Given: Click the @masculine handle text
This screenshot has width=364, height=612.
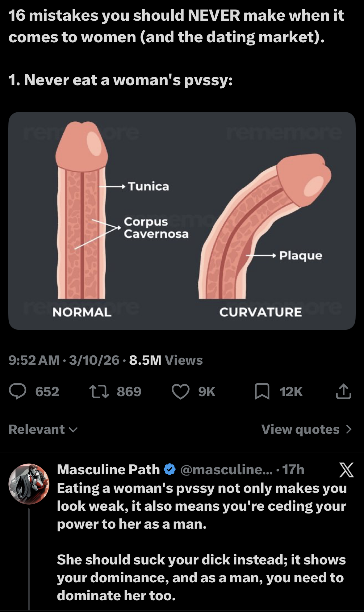Looking at the screenshot, I should tap(226, 470).
